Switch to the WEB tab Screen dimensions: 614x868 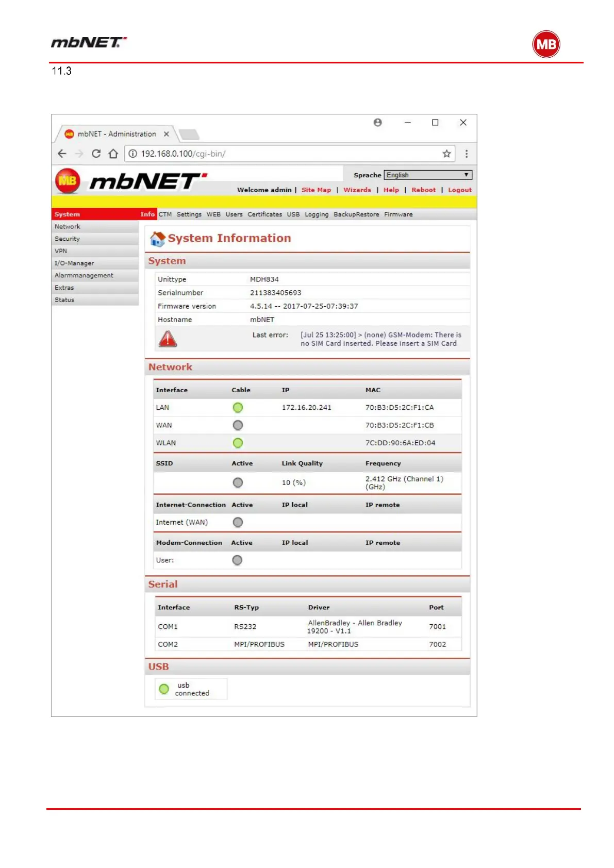(213, 214)
